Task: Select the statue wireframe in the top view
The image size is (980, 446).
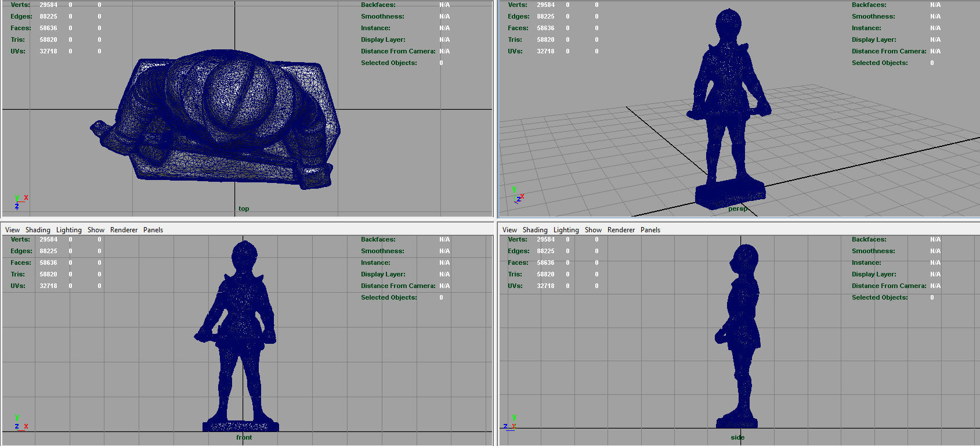Action: [x=215, y=119]
